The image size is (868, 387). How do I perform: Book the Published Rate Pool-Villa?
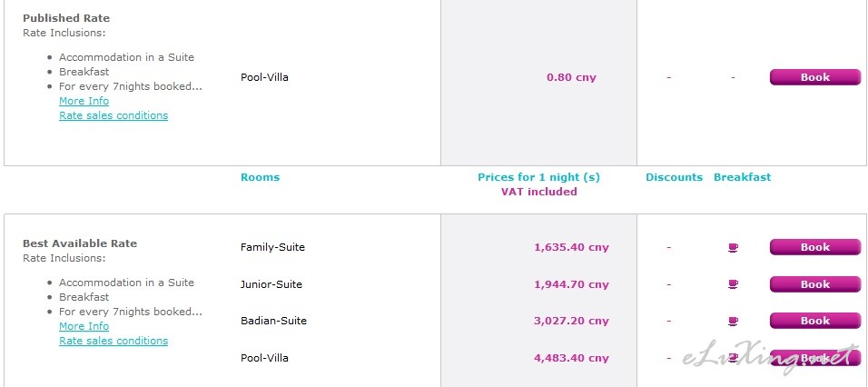(814, 77)
